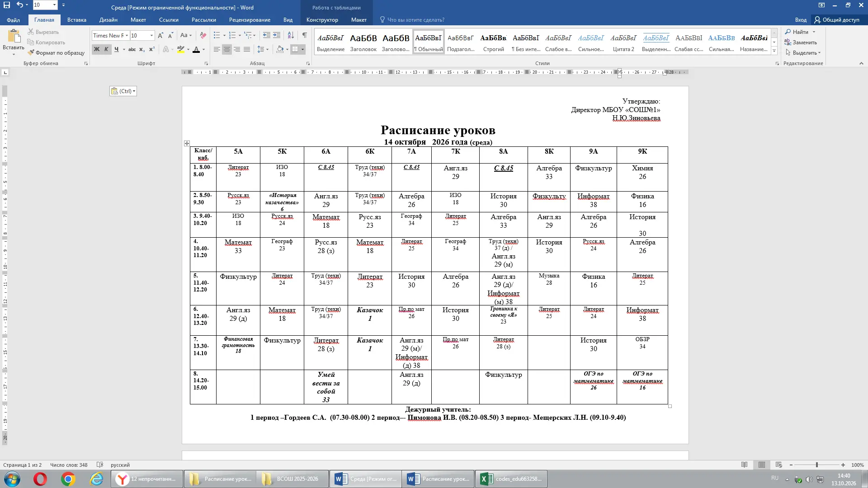Screen dimensions: 868x488
Task: Click the decrease indent icon
Action: pos(266,36)
